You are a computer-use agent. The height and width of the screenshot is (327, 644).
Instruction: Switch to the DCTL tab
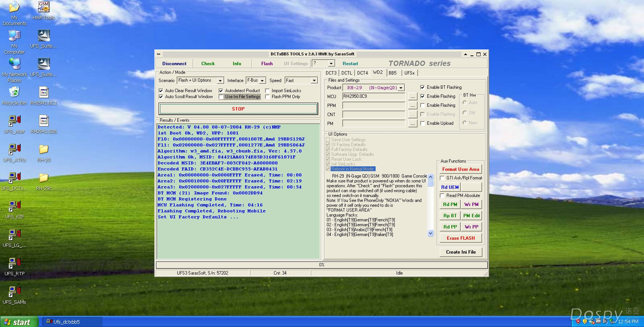coord(347,73)
